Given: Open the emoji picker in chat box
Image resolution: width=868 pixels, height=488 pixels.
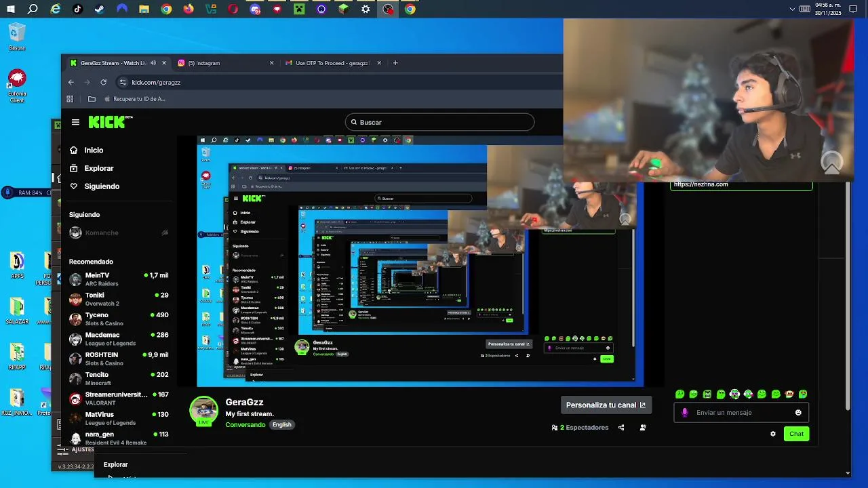Looking at the screenshot, I should coord(798,412).
